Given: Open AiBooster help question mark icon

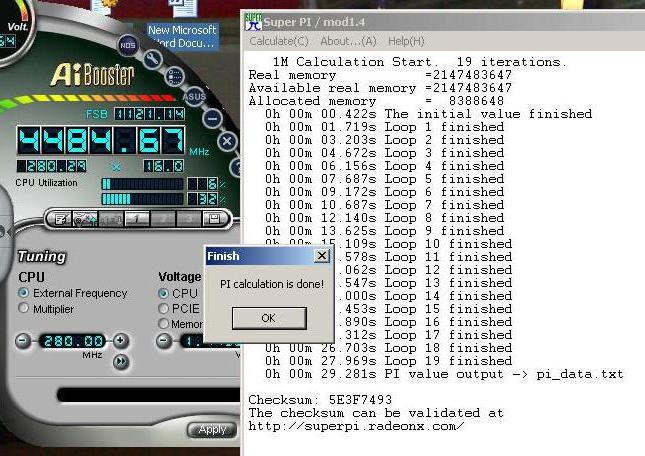Looking at the screenshot, I should pos(236,167).
